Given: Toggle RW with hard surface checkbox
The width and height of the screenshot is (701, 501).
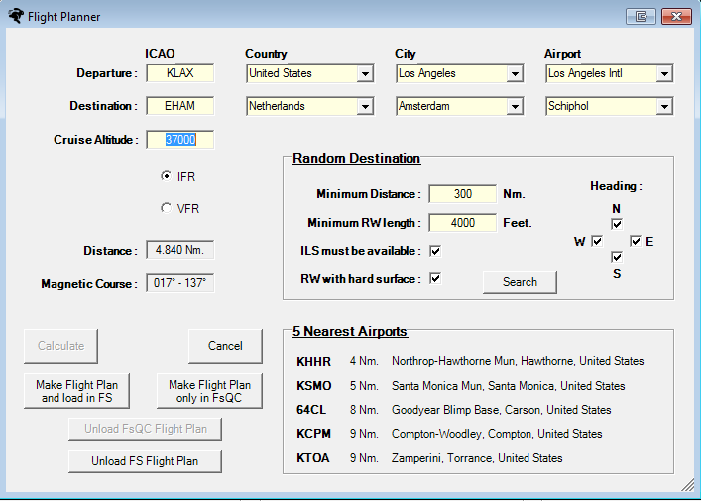Looking at the screenshot, I should coord(435,278).
